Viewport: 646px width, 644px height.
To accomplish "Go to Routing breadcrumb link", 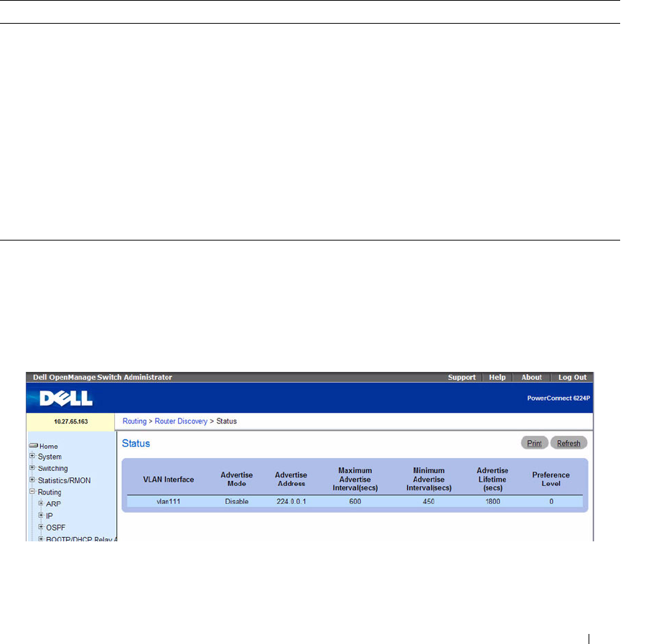I will (134, 421).
